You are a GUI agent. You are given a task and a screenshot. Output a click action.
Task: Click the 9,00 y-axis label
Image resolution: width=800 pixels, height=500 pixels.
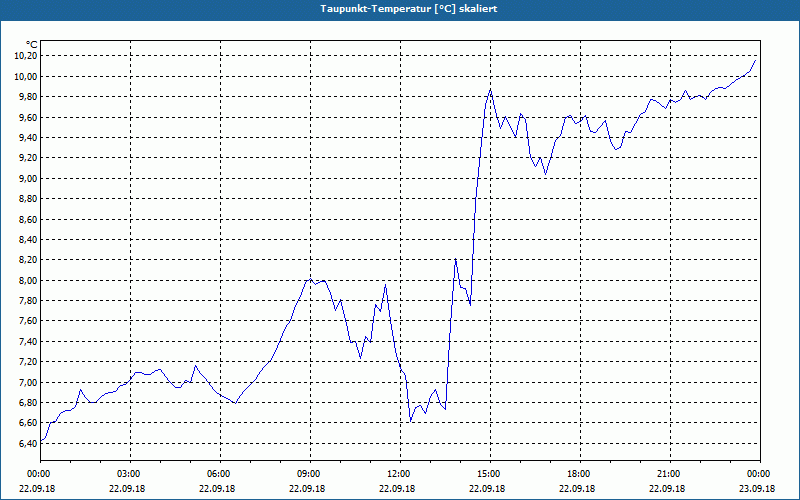pyautogui.click(x=28, y=179)
